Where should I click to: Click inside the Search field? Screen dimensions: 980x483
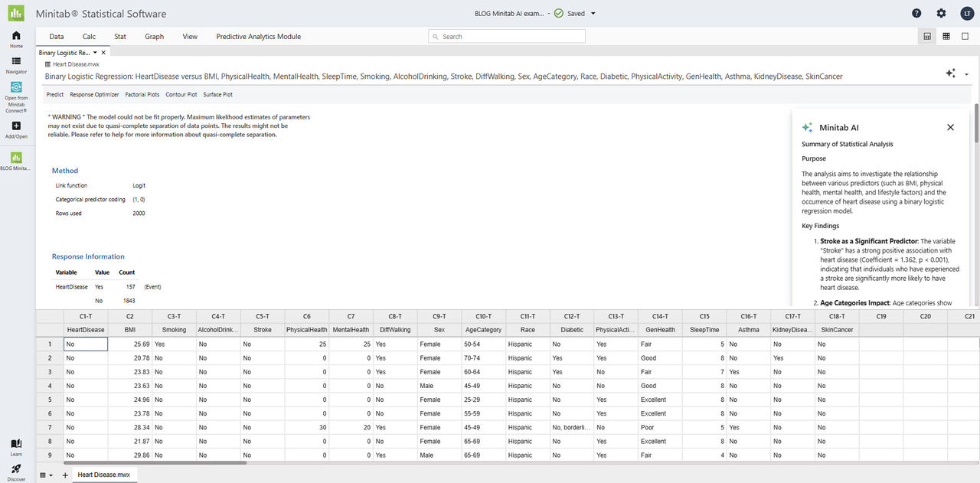[x=505, y=36]
